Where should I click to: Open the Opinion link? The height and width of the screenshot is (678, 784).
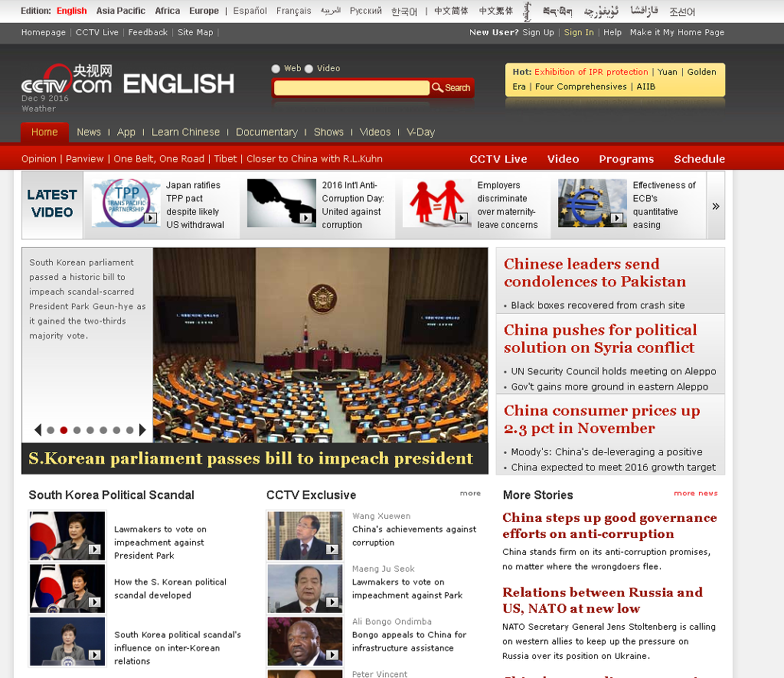39,159
